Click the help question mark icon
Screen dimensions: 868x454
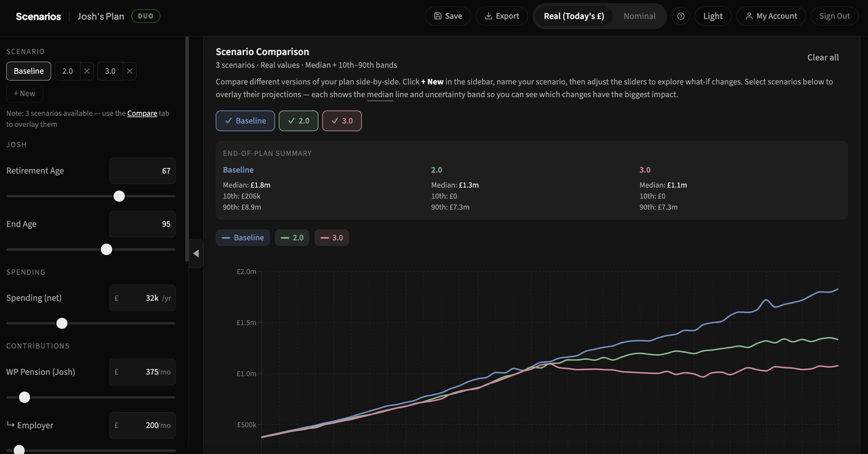(681, 16)
